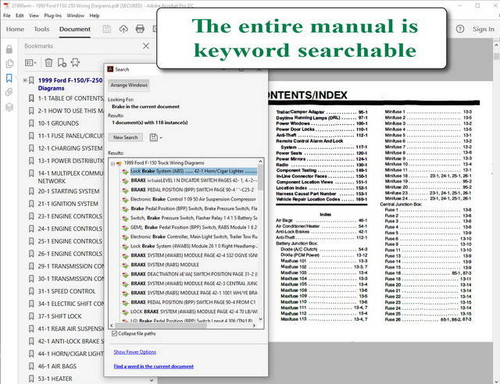Viewport: 500px width, 384px height.
Task: Click the new bookmark icon
Action: click(x=62, y=62)
